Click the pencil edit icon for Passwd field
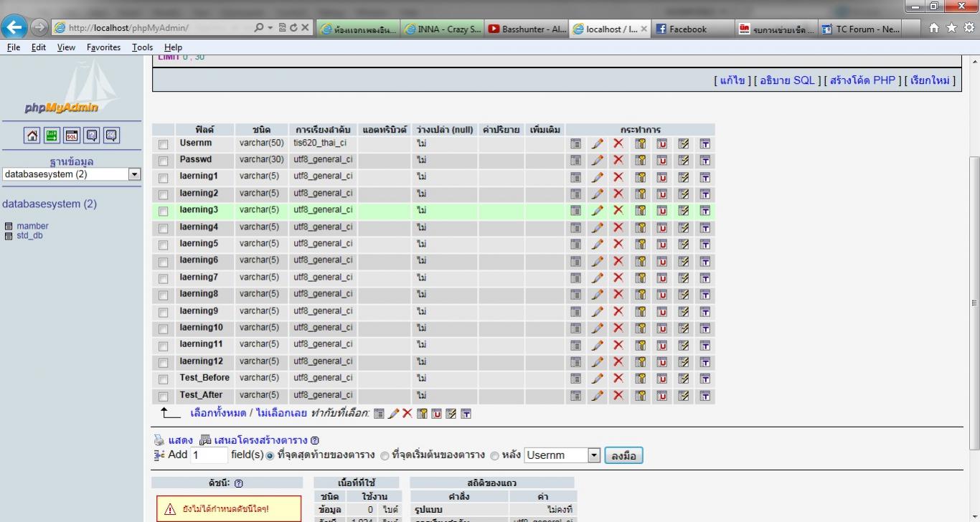The image size is (980, 522). [x=597, y=160]
